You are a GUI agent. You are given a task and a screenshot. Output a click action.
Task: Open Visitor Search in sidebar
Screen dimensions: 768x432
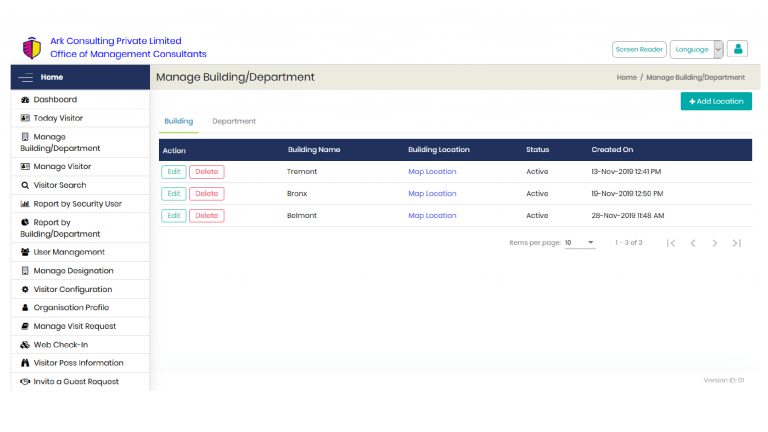pyautogui.click(x=59, y=185)
